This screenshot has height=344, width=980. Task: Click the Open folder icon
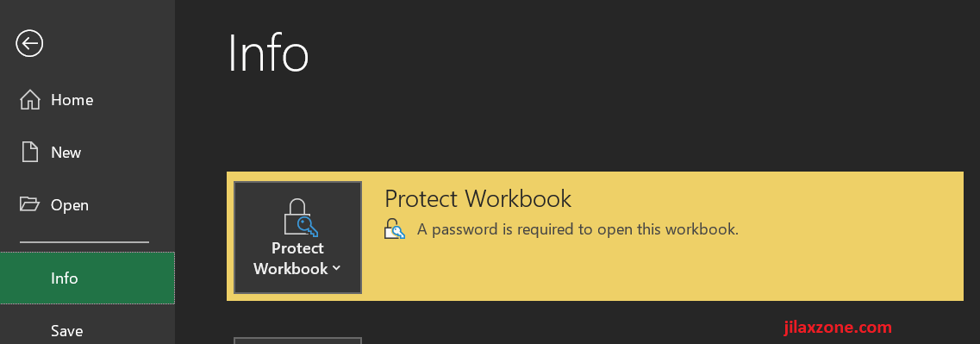[29, 204]
